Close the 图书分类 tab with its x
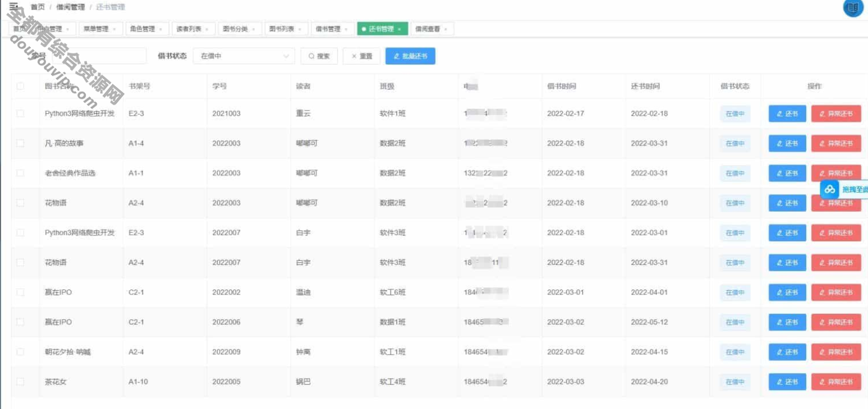The height and width of the screenshot is (409, 868). (x=254, y=29)
